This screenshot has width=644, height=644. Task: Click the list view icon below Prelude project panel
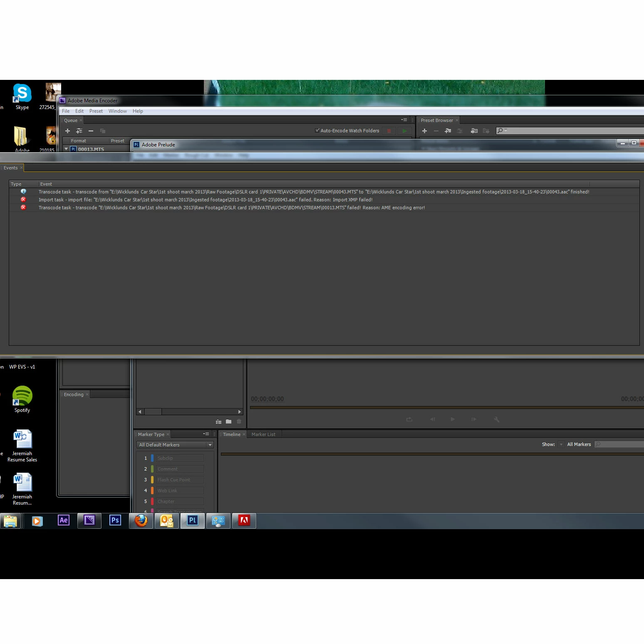[218, 421]
